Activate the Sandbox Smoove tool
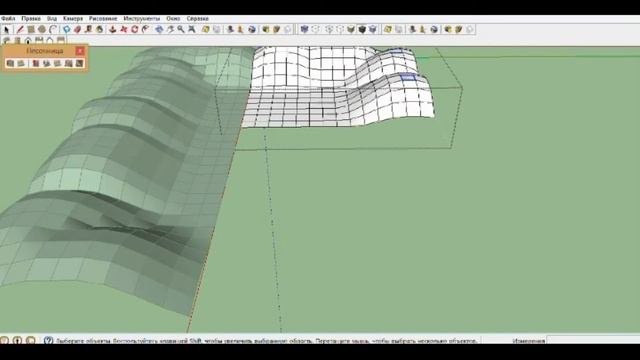 [36, 63]
